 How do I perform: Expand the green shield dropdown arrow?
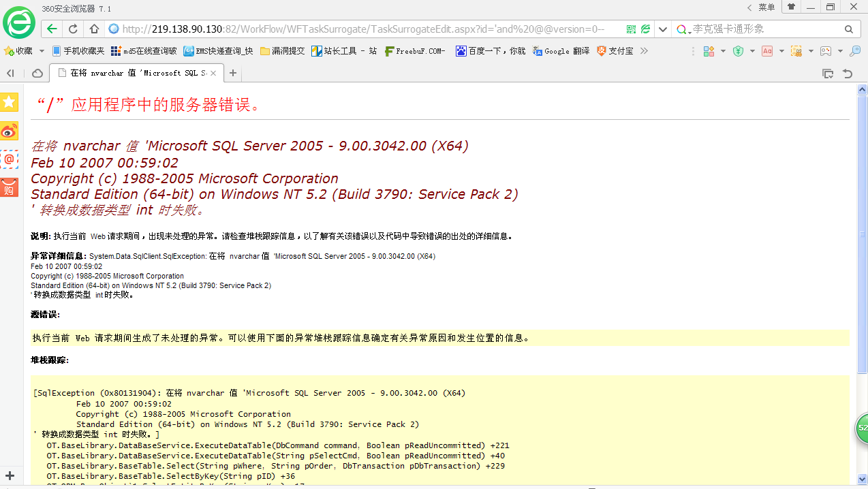[751, 51]
